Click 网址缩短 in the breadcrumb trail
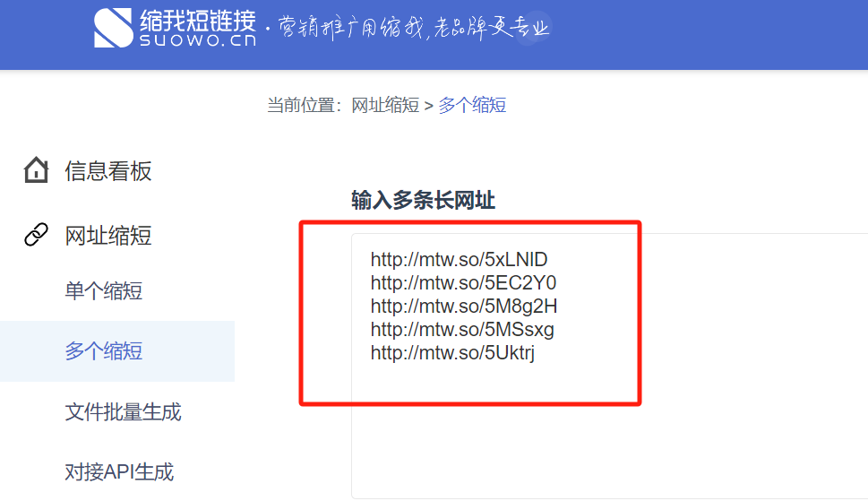 pyautogui.click(x=384, y=105)
